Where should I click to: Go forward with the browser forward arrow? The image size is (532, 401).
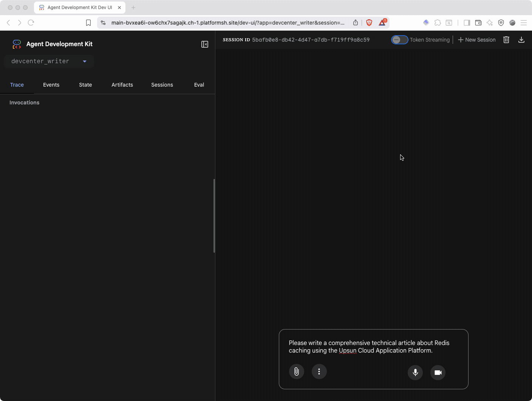coord(20,23)
